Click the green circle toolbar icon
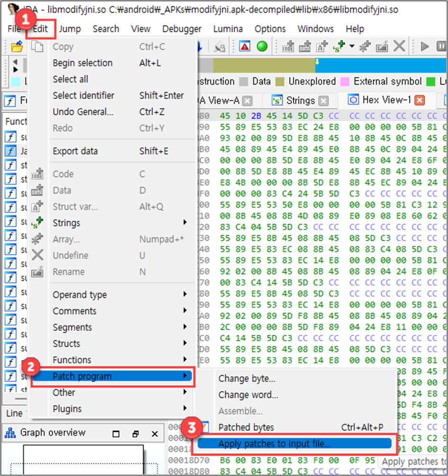This screenshot has width=448, height=476. (x=262, y=46)
